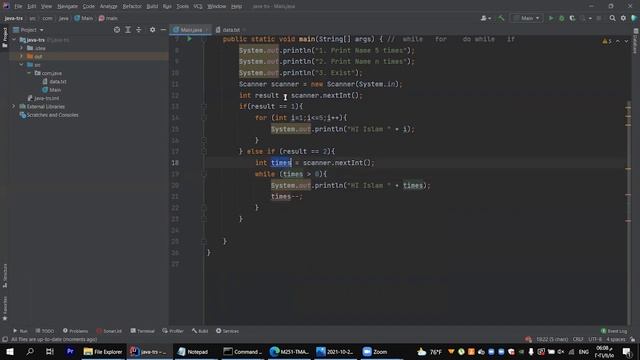Start debugging with the bug icon

[562, 18]
